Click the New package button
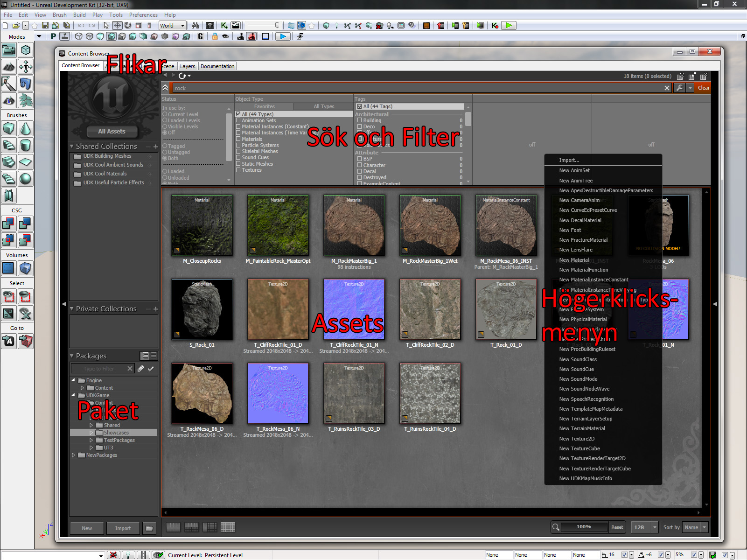The height and width of the screenshot is (560, 747). tap(87, 528)
